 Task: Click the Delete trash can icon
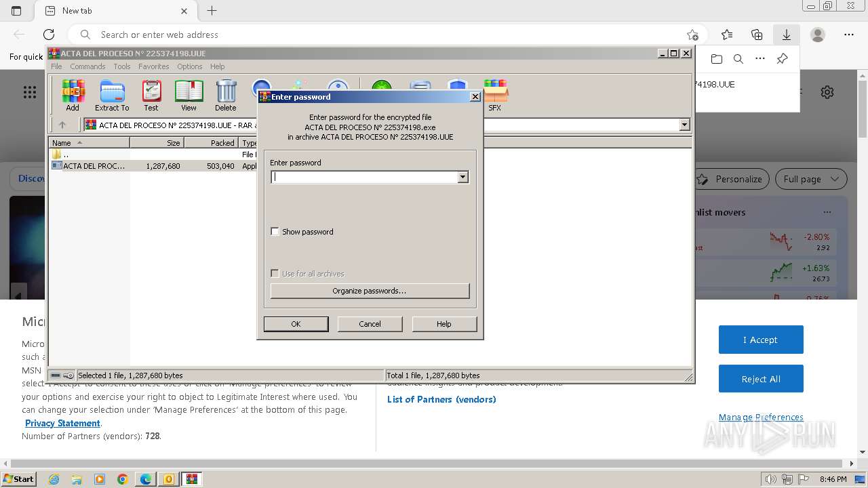226,95
